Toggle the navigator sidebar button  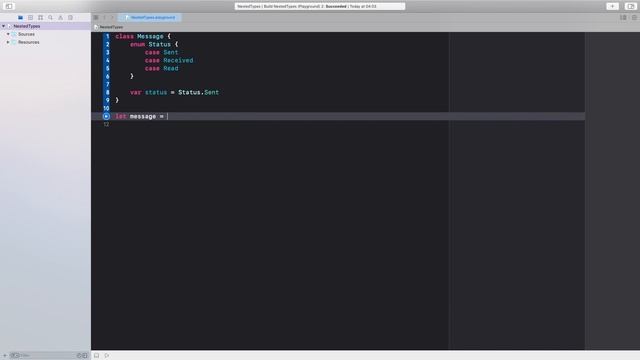coord(9,6)
